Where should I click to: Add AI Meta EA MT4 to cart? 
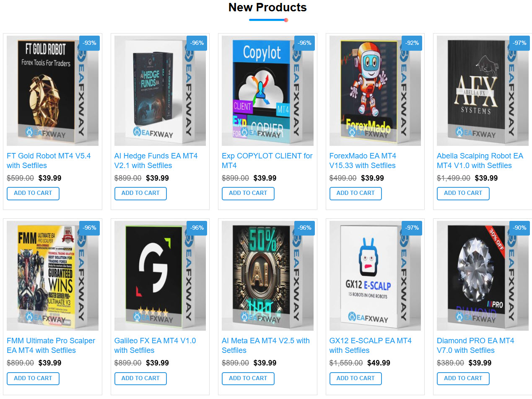click(x=248, y=378)
